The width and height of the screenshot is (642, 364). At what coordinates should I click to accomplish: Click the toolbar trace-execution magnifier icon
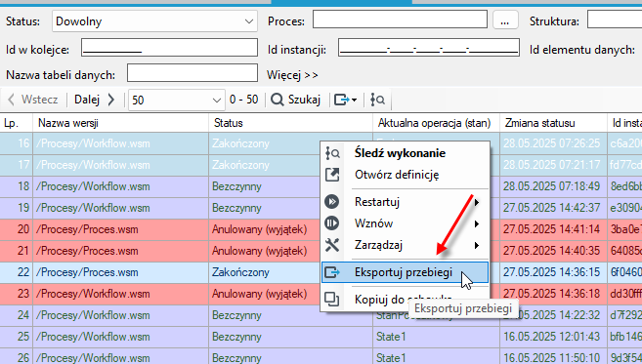tap(377, 100)
